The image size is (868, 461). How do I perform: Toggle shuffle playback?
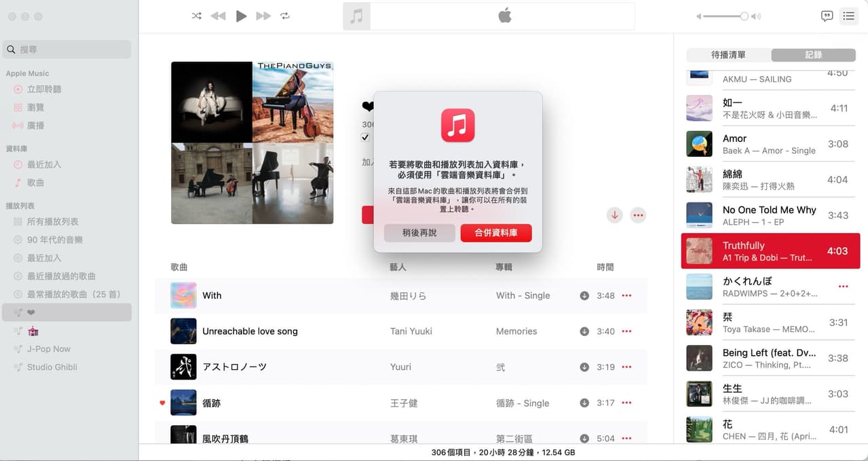point(197,16)
